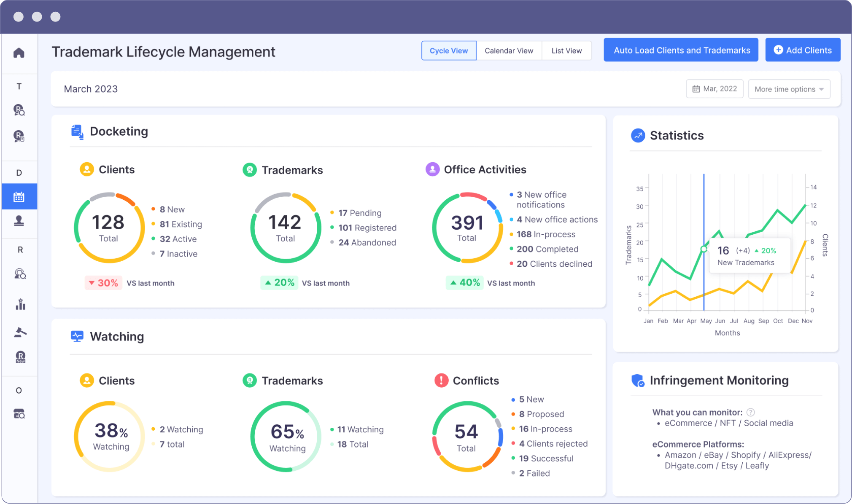Expand the More time options dropdown
This screenshot has width=852, height=504.
tap(789, 89)
